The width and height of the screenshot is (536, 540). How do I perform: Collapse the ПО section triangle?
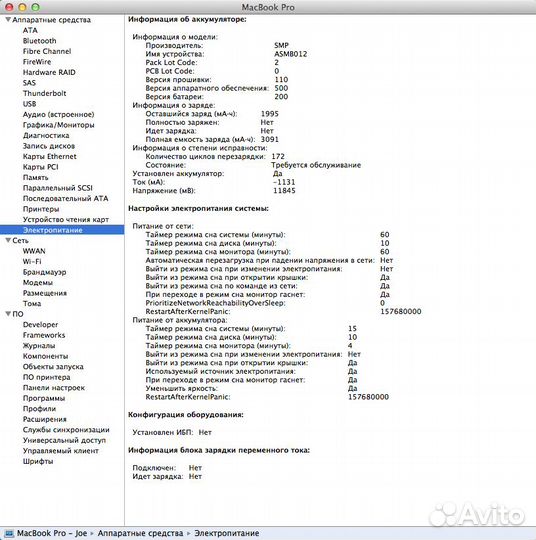click(8, 314)
